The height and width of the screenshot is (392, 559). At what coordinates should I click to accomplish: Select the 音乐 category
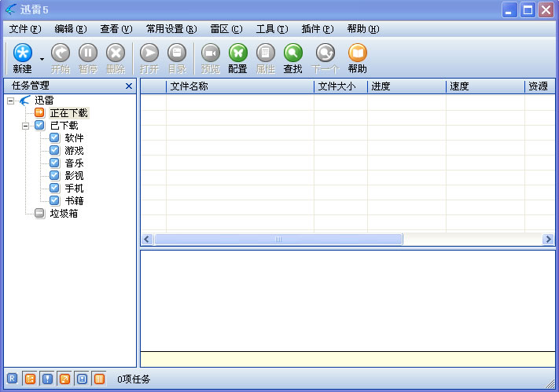pos(74,163)
